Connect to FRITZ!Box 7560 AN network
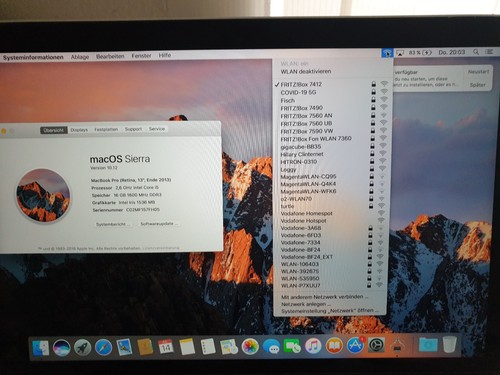The height and width of the screenshot is (375, 500). click(x=332, y=116)
